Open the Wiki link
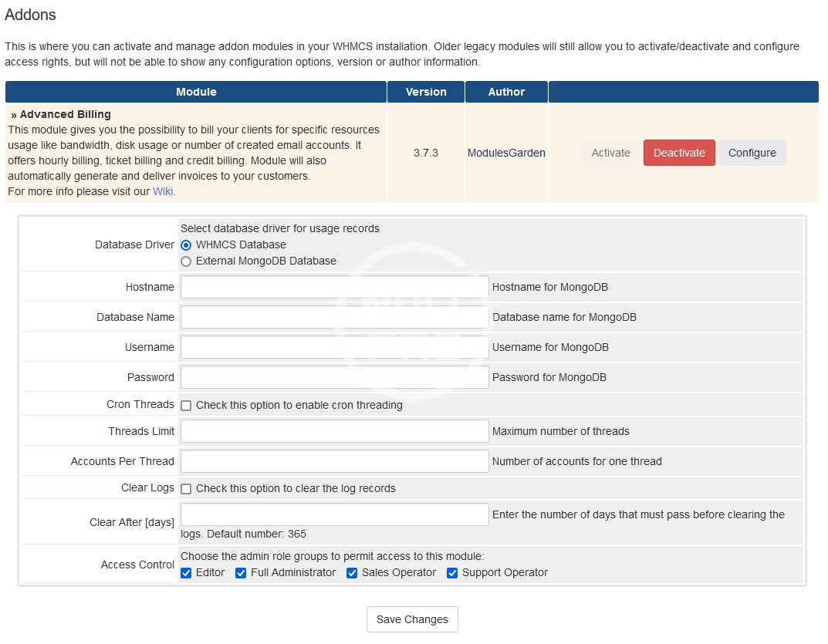 tap(163, 191)
